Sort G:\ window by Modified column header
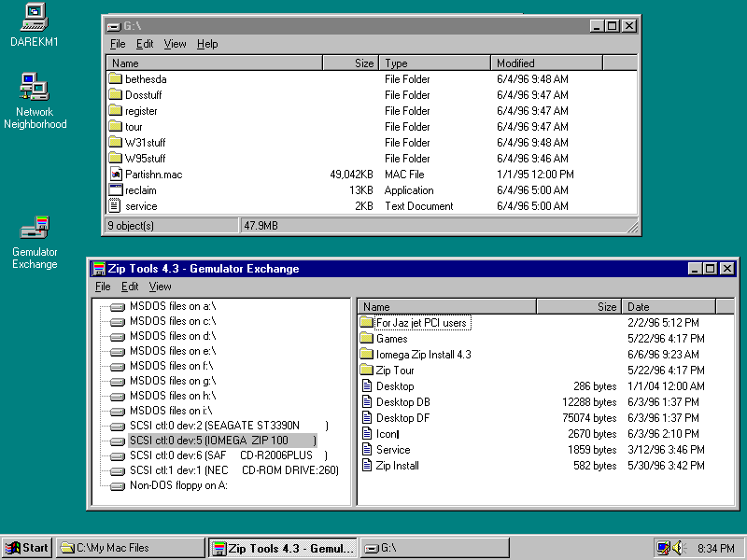This screenshot has width=747, height=560. pyautogui.click(x=547, y=63)
